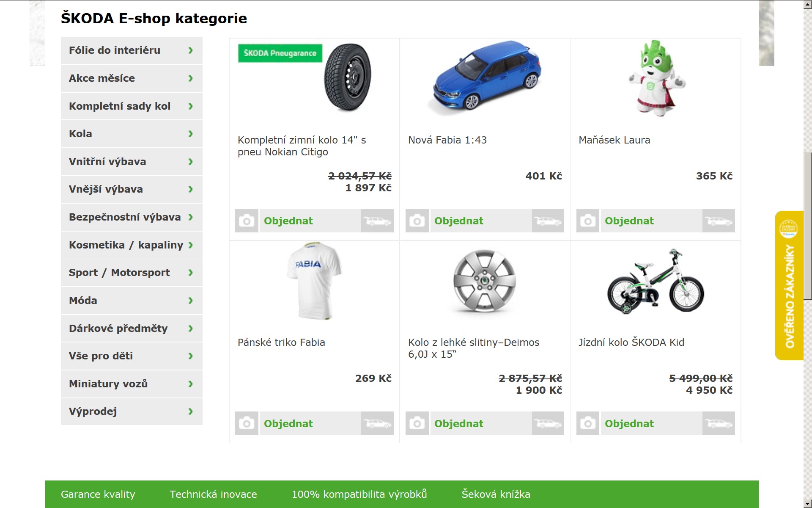Open Miniatury vozů category
The height and width of the screenshot is (508, 812).
click(x=132, y=384)
